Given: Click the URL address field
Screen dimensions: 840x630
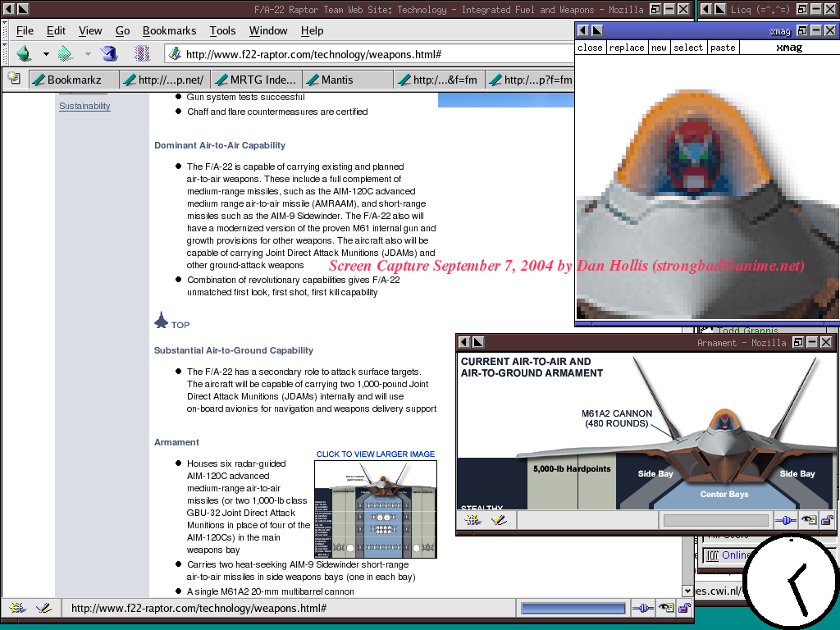Looking at the screenshot, I should pyautogui.click(x=369, y=54).
